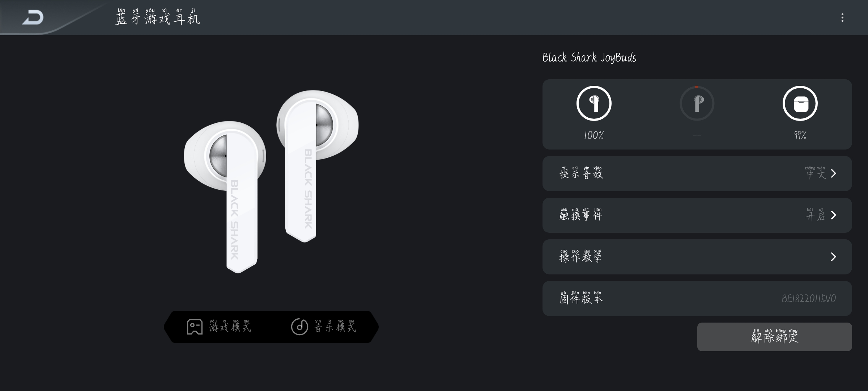
Task: Expand the 操作教学 chevron arrow
Action: coord(834,257)
